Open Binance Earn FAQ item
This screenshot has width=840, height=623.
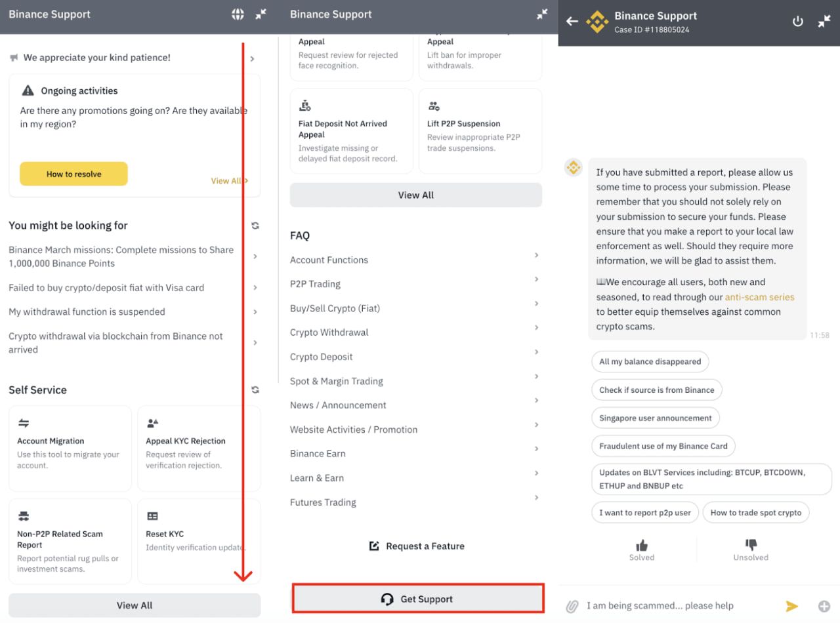click(415, 454)
